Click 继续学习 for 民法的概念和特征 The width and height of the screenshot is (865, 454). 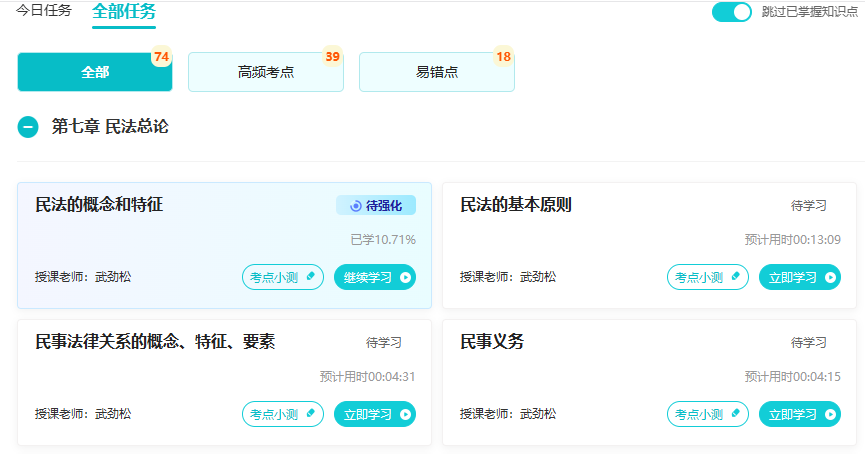tap(375, 277)
